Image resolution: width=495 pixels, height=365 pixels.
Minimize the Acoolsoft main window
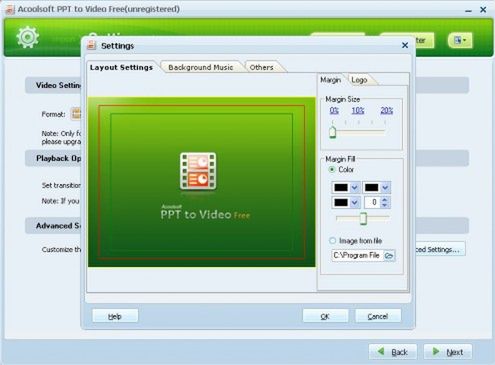click(x=468, y=10)
